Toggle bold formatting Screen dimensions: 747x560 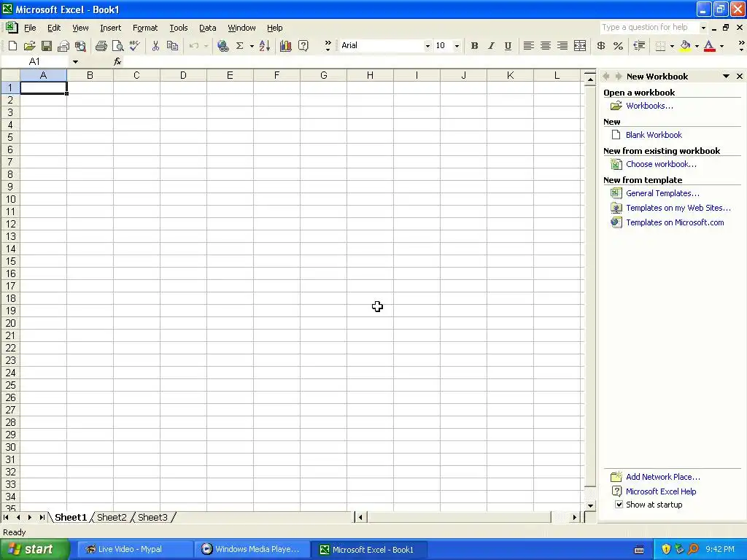(474, 46)
